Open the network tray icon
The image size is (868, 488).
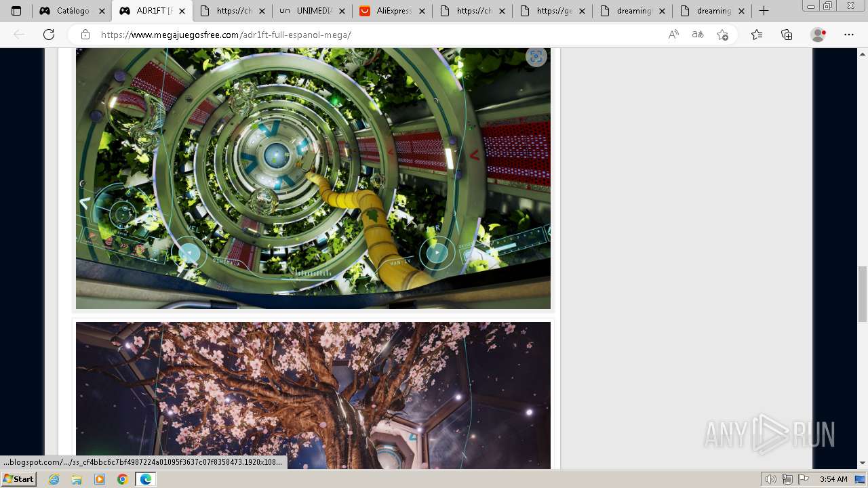[x=787, y=479]
